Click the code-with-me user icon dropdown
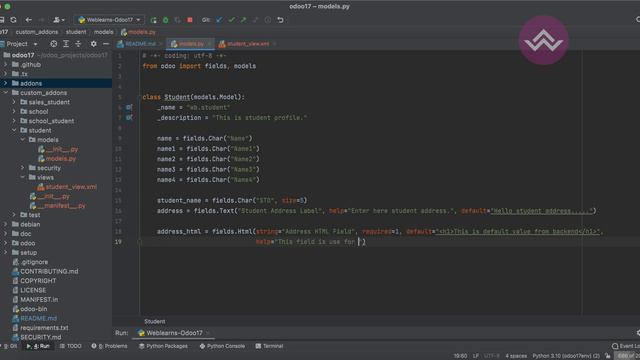The height and width of the screenshot is (360, 640). point(59,20)
